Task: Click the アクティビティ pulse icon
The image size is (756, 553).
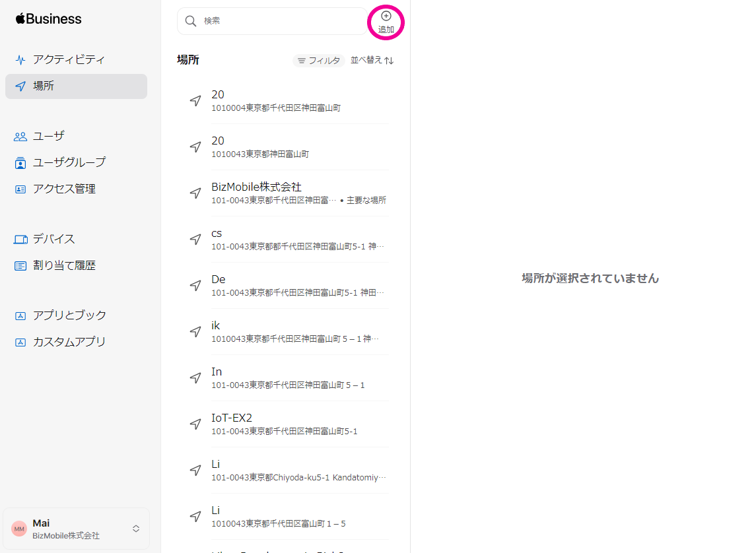Action: 20,60
